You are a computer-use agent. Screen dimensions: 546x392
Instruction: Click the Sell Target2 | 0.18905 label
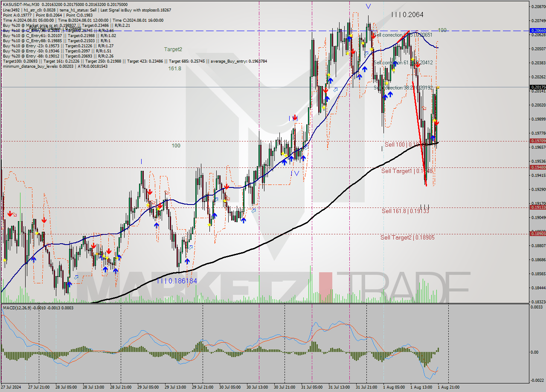(407, 237)
